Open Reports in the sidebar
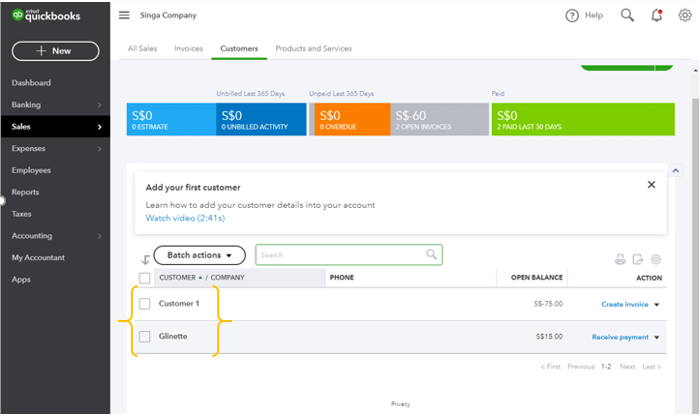The width and height of the screenshot is (700, 417). tap(25, 192)
